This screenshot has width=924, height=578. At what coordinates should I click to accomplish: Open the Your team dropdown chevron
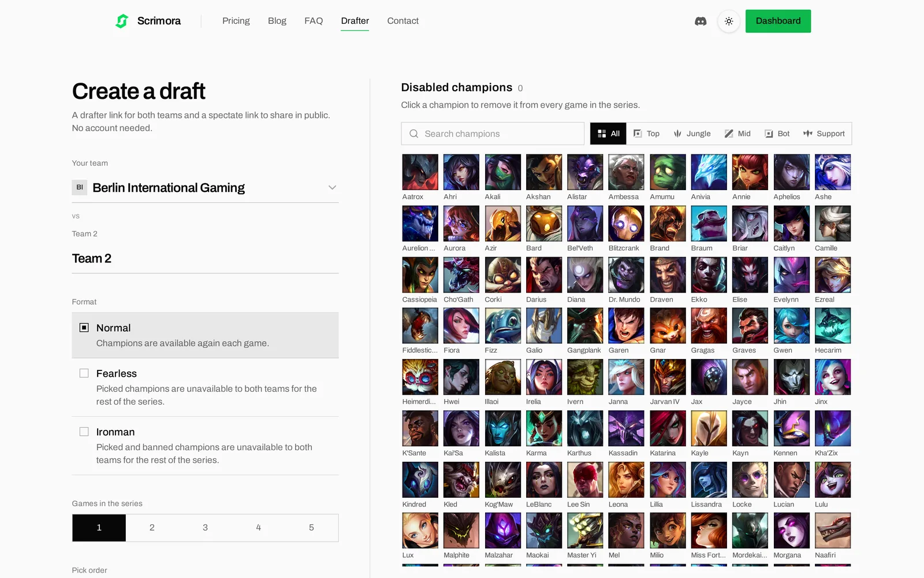[332, 187]
